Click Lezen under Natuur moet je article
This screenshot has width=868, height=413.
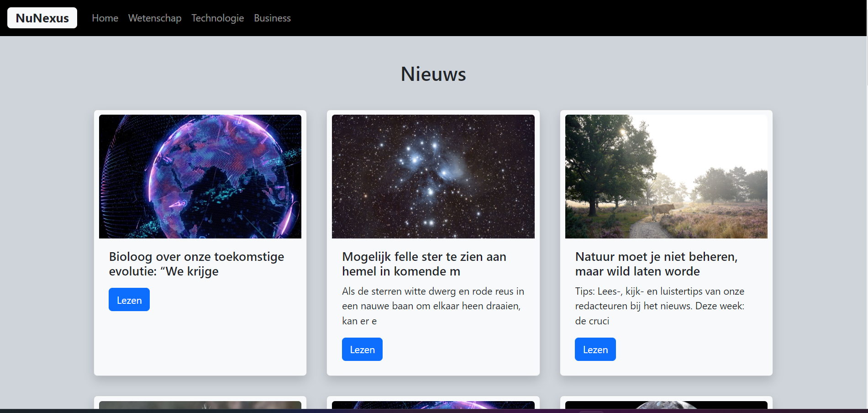point(595,349)
